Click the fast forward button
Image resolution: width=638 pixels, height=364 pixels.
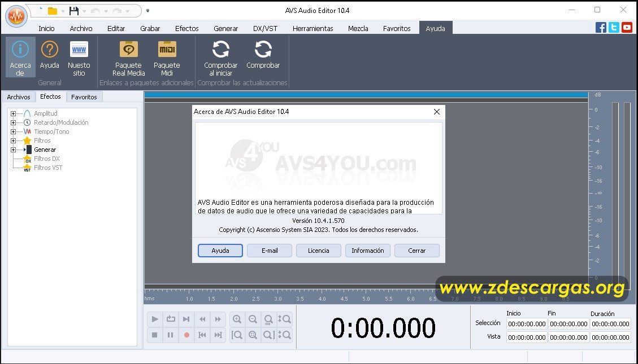(218, 319)
